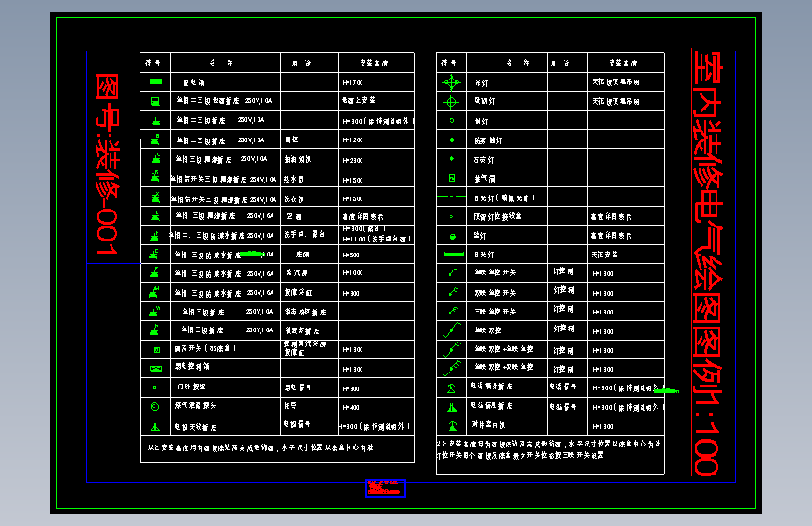Select the socket symbol in the 空调 row

pos(155,216)
